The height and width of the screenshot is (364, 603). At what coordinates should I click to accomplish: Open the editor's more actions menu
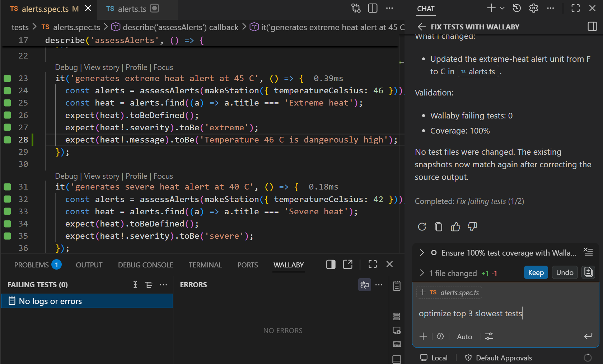point(389,8)
